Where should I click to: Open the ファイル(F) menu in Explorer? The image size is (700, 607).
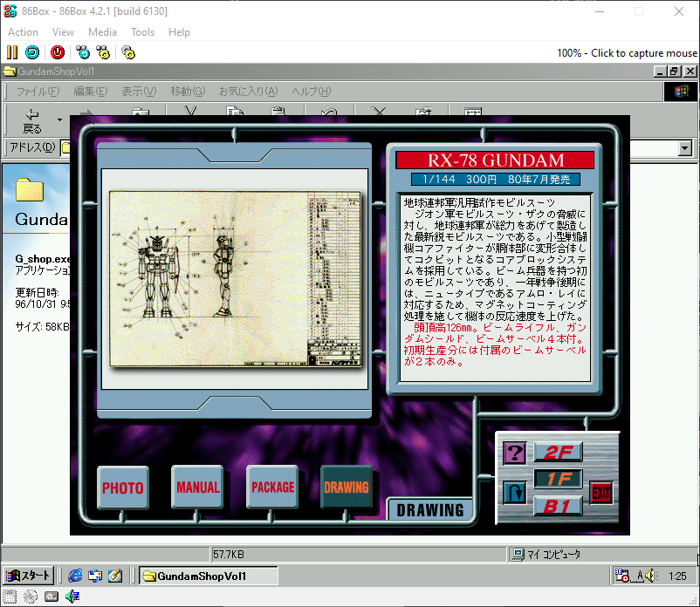pos(38,92)
